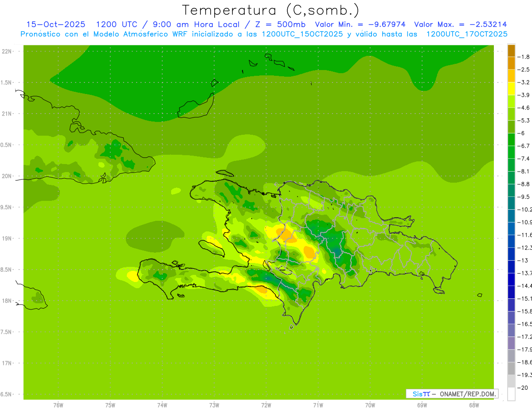Screen dimensions: 532x411
Task: Click the gray swatch between -18.6 and -19.3
Action: [x=511, y=368]
